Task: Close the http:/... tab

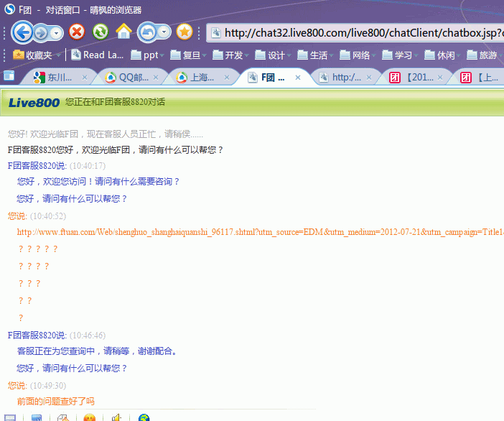Action: pyautogui.click(x=369, y=78)
